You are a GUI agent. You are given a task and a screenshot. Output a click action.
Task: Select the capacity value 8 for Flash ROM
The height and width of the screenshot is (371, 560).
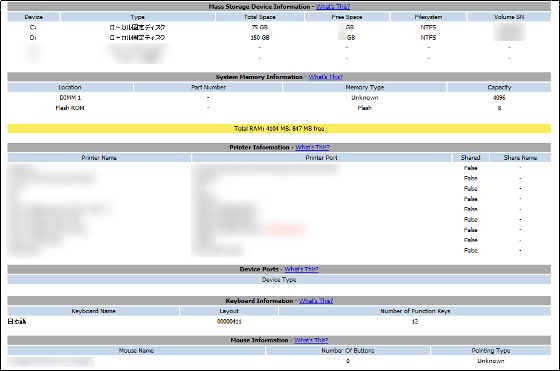[499, 108]
